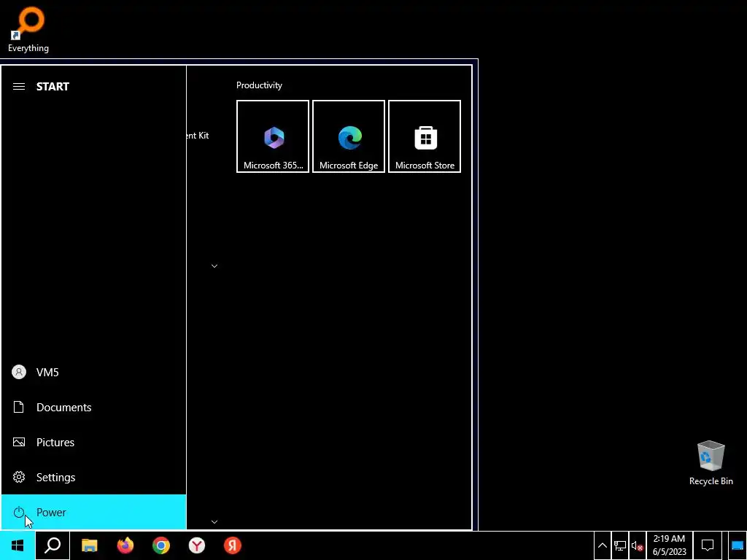The image size is (747, 560).
Task: Open File Explorer from the taskbar
Action: click(x=89, y=545)
